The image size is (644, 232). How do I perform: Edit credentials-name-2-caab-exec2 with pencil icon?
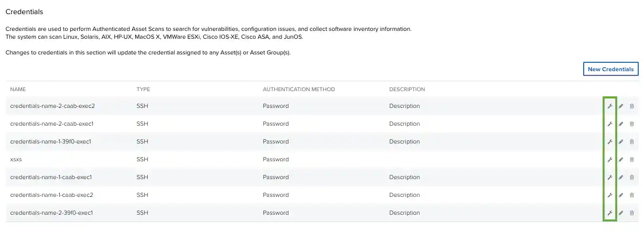click(621, 106)
